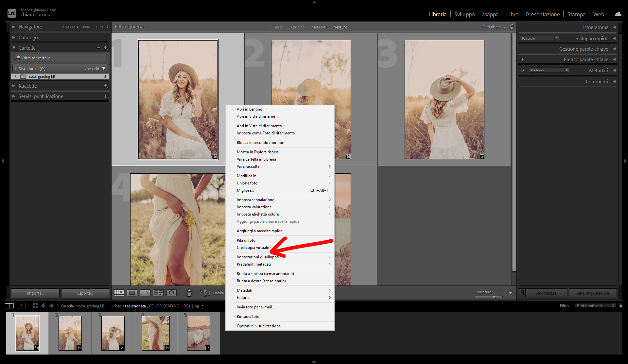Select the Painter spray can tool
The width and height of the screenshot is (628, 364).
point(189,293)
